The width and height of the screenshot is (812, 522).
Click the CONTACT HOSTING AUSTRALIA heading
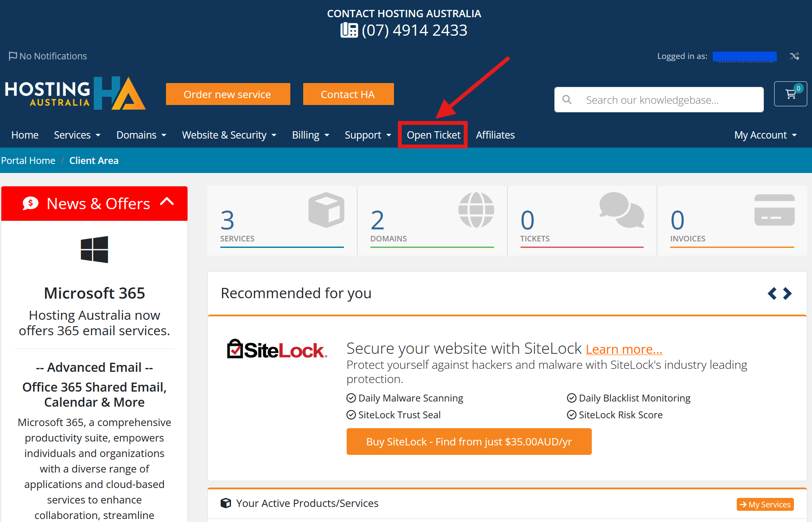click(x=404, y=13)
